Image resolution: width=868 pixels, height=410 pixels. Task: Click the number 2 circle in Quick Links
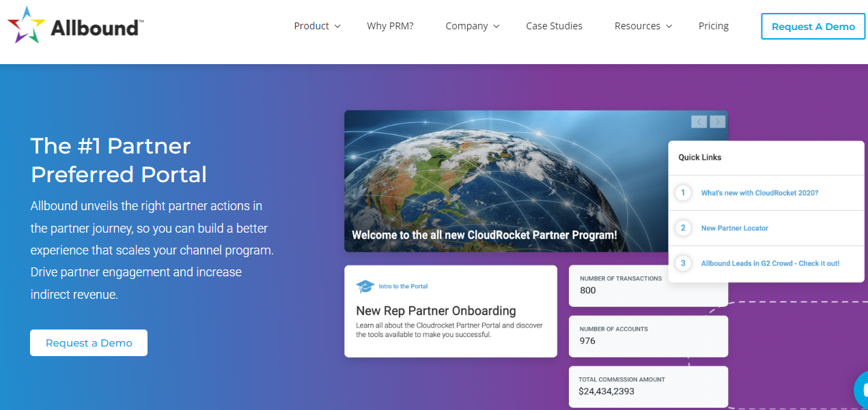click(x=683, y=228)
